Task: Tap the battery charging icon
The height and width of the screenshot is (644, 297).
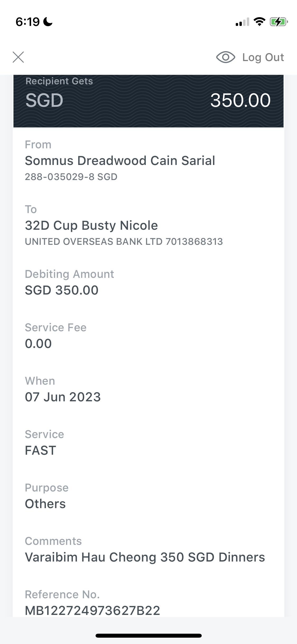Action: [279, 22]
